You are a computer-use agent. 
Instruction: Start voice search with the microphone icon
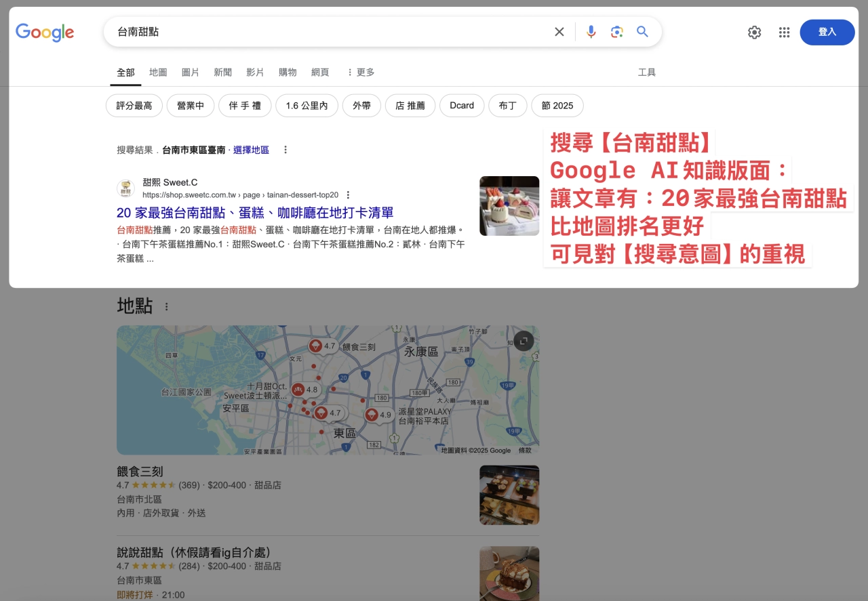point(591,32)
